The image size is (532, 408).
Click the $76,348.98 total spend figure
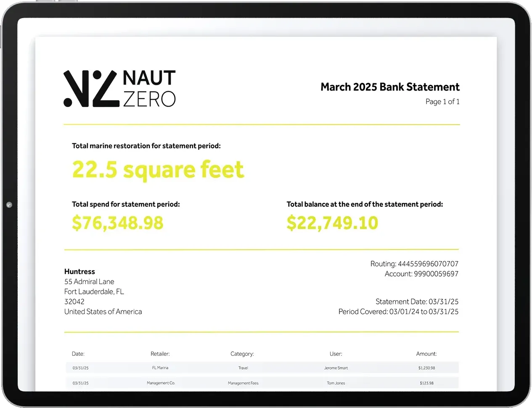coord(117,223)
